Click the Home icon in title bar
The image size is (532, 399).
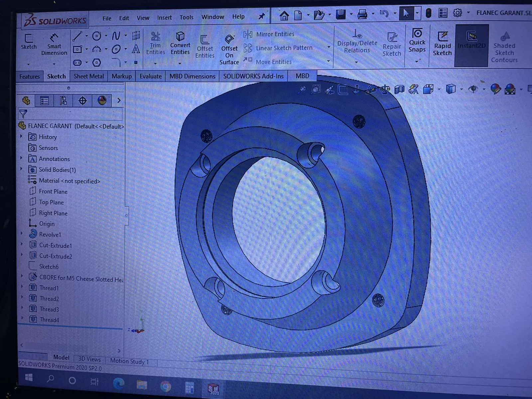tap(284, 15)
